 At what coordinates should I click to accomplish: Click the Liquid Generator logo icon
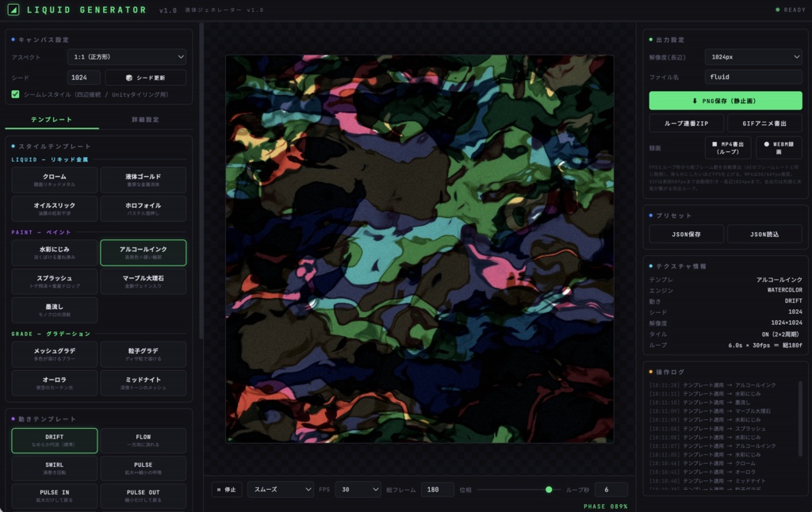13,10
